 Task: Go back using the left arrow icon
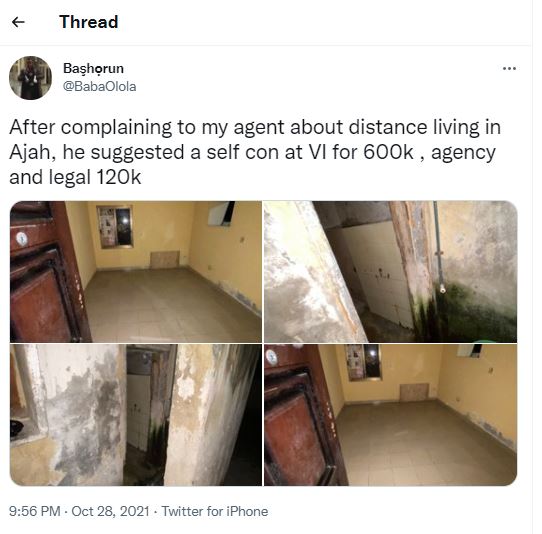pos(18,22)
